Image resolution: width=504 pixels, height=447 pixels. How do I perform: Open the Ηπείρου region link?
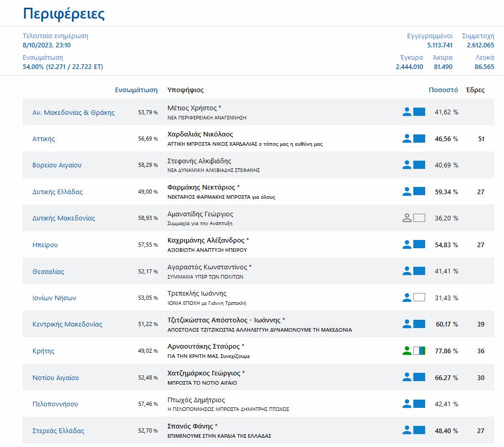click(x=45, y=245)
